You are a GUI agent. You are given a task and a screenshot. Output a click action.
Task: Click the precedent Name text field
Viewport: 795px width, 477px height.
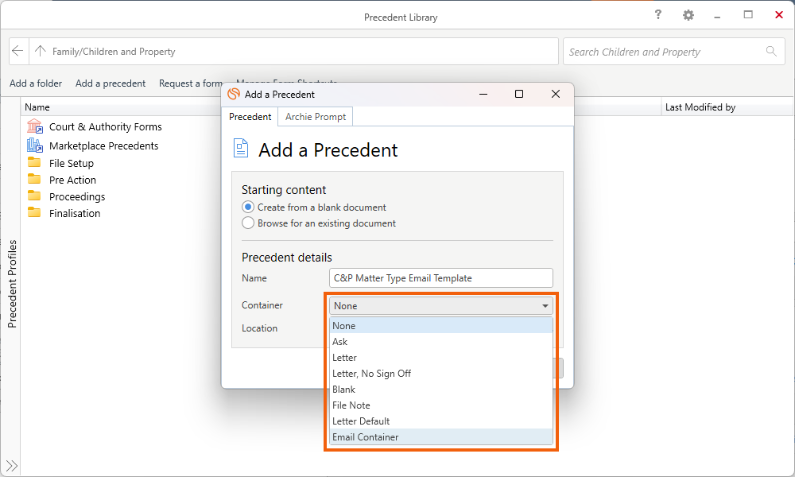[x=440, y=278]
